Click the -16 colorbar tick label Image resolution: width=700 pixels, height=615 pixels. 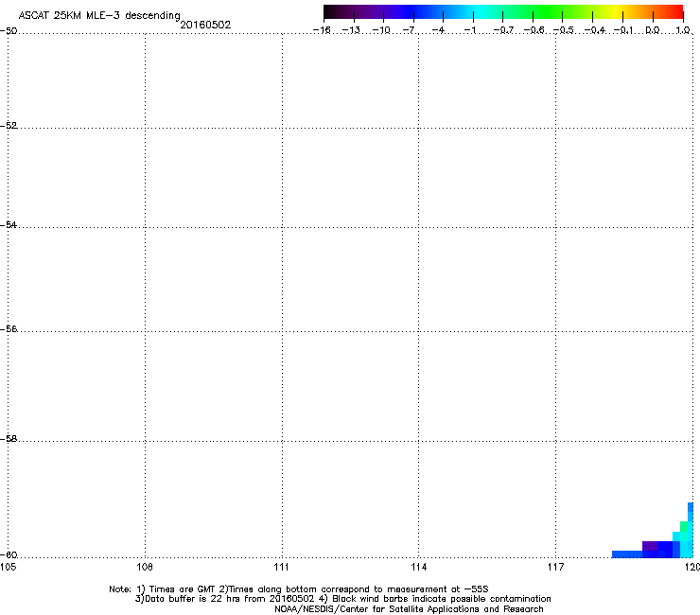[322, 30]
